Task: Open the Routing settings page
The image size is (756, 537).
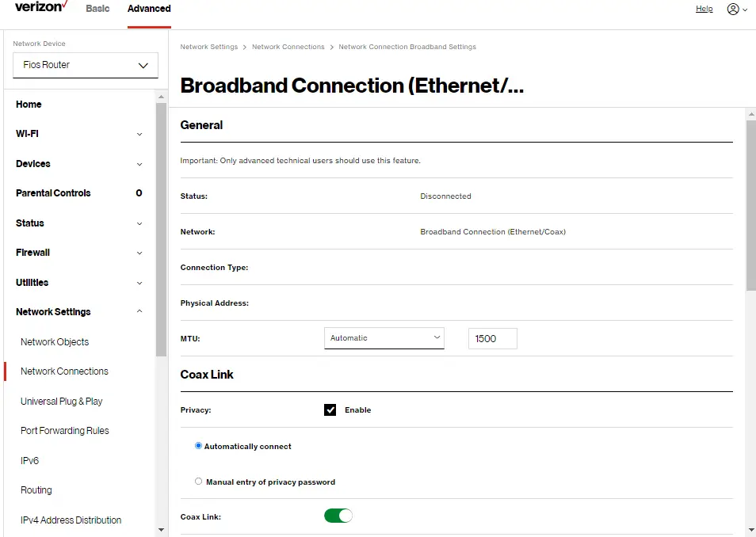Action: [x=36, y=489]
